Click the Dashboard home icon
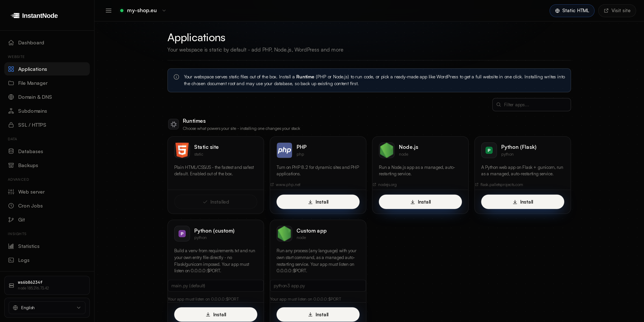This screenshot has width=644, height=322. [x=11, y=43]
